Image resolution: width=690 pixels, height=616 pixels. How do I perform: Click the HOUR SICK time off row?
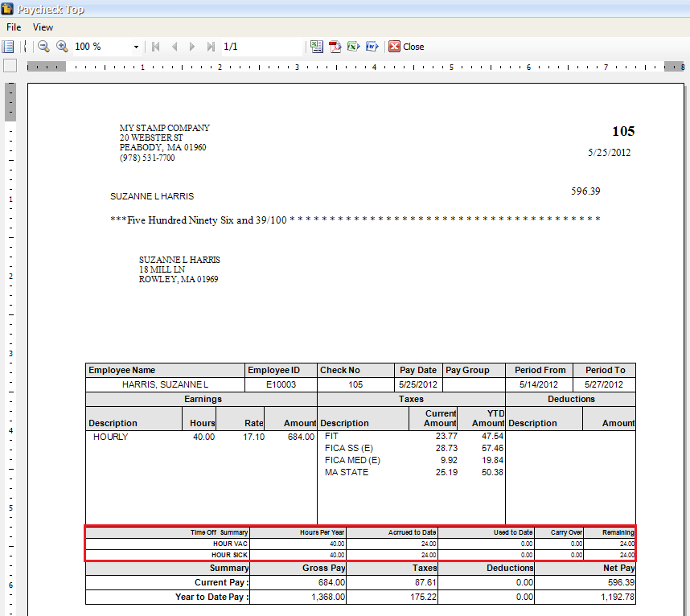360,555
